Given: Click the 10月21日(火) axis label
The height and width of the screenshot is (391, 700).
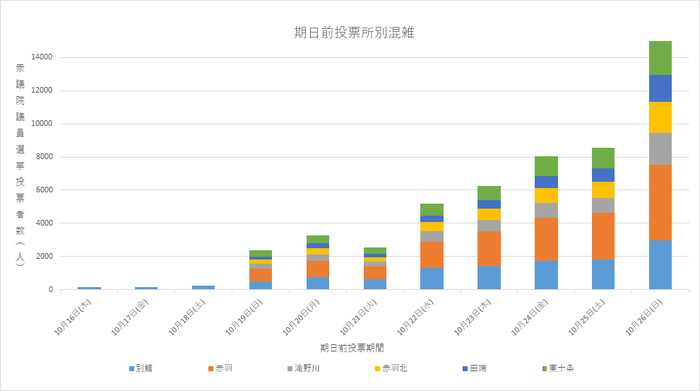Looking at the screenshot, I should tap(358, 317).
